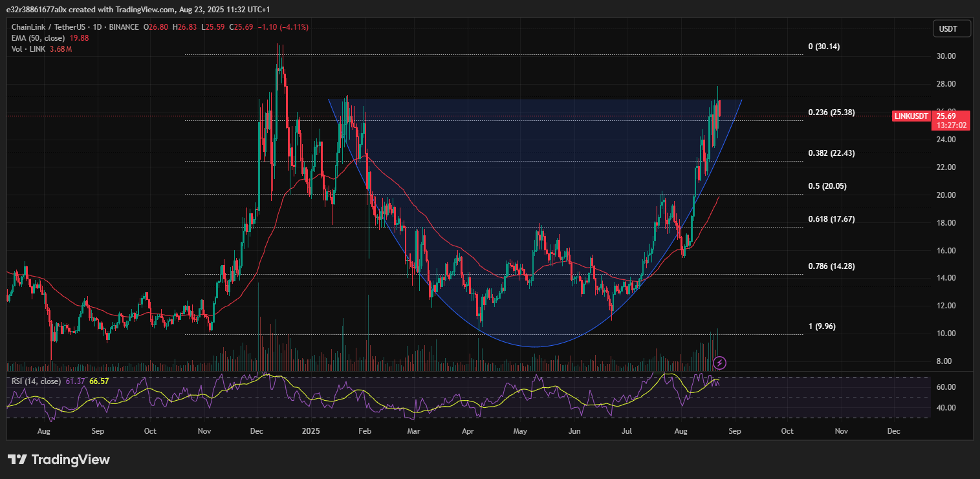
Task: Click the purple lightning bolt event icon
Action: 718,362
